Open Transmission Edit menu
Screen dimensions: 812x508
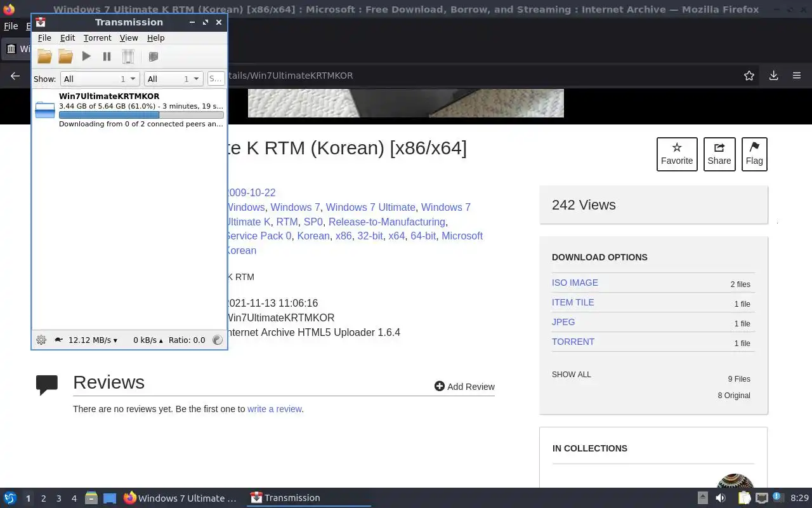click(67, 38)
